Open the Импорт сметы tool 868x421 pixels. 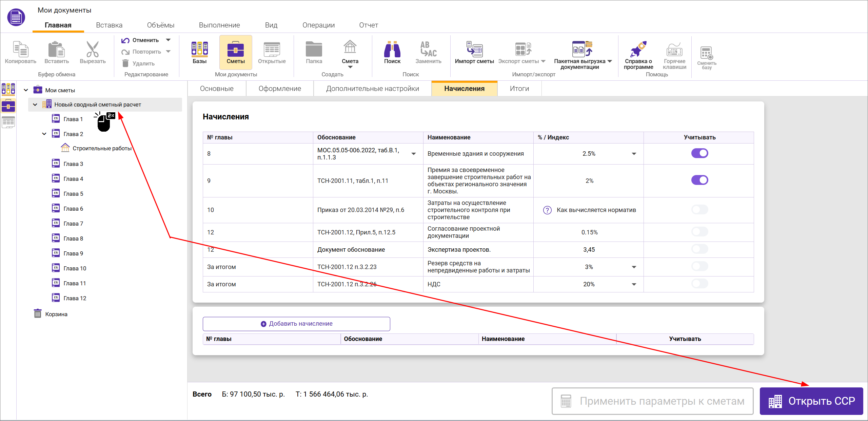(474, 49)
